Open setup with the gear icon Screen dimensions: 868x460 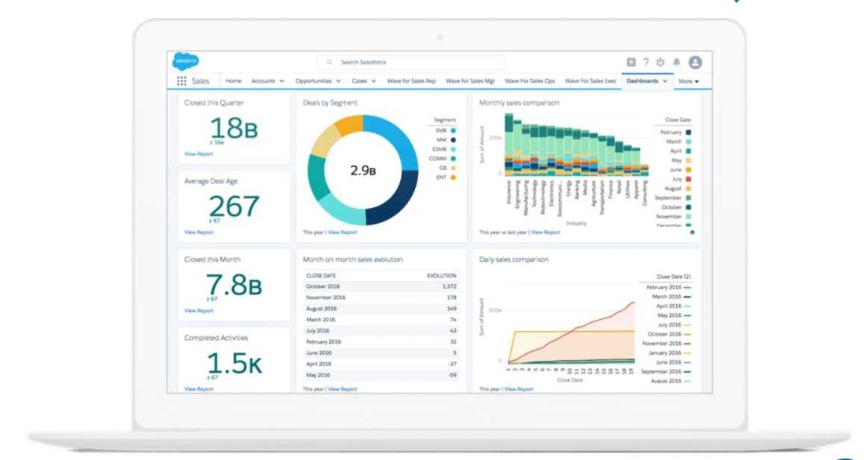(x=660, y=61)
